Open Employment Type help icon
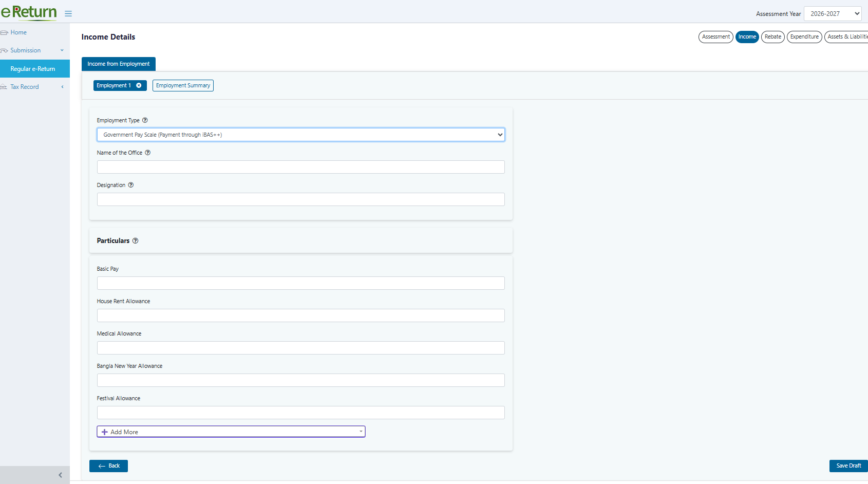868x484 pixels. coord(145,120)
